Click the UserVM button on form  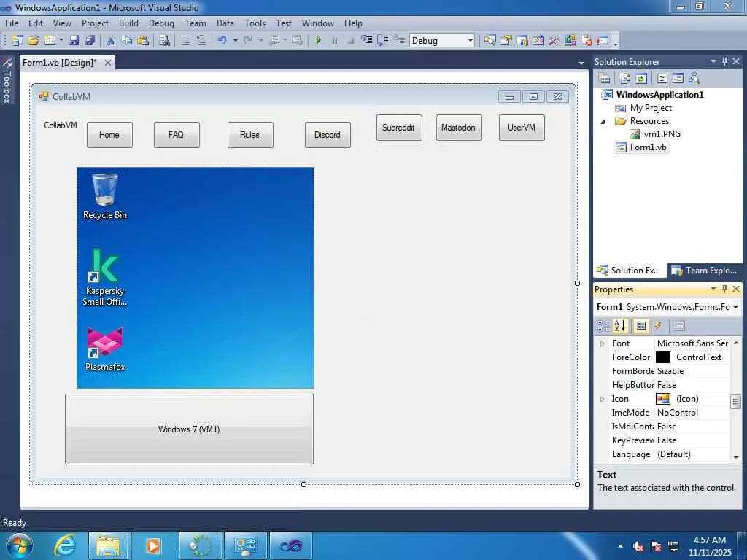(x=522, y=128)
